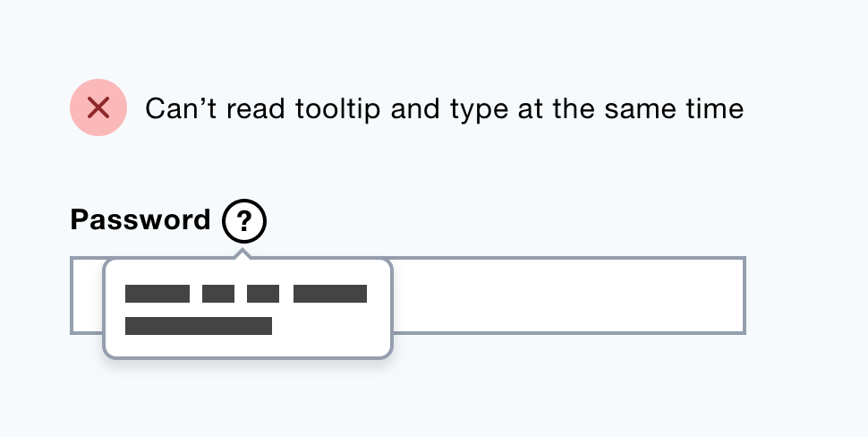Select the third short bar in the tooltip
Screen dimensions: 868x437
pos(263,294)
